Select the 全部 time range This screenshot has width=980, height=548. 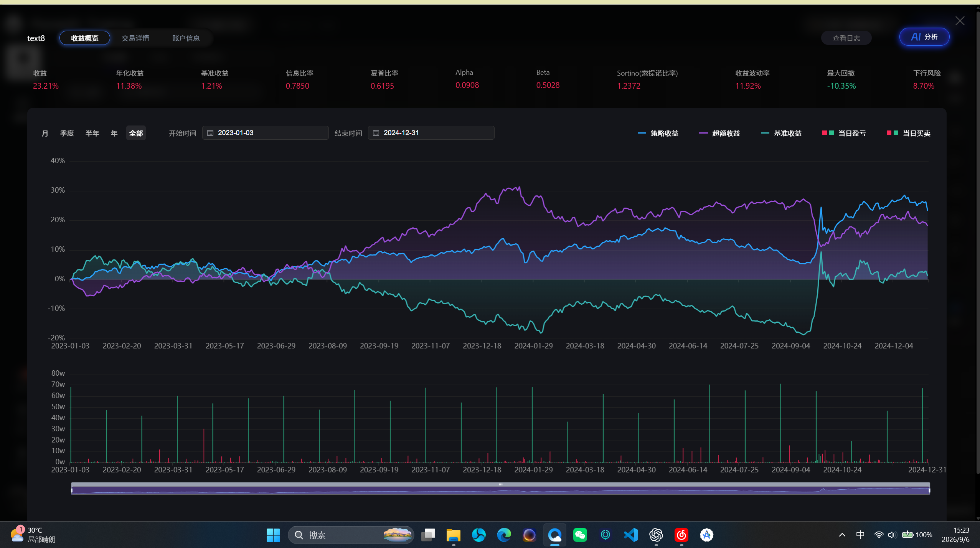tap(136, 133)
